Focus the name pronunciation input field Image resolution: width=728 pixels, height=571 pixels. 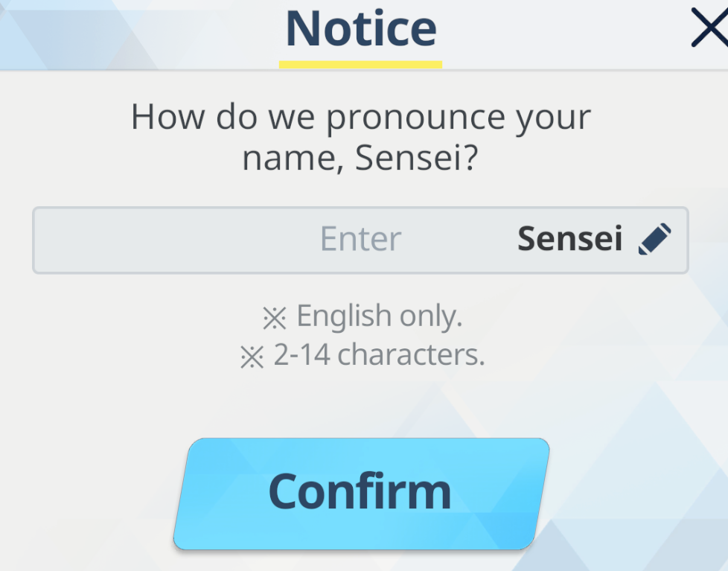[x=360, y=240]
